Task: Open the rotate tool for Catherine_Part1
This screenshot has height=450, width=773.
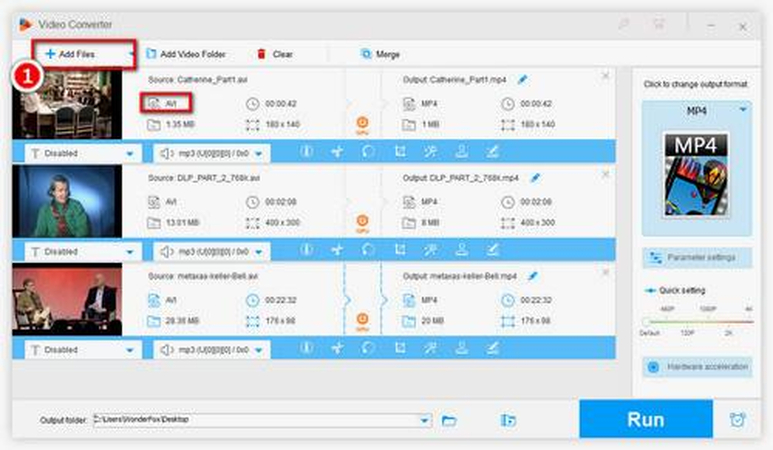Action: click(368, 151)
